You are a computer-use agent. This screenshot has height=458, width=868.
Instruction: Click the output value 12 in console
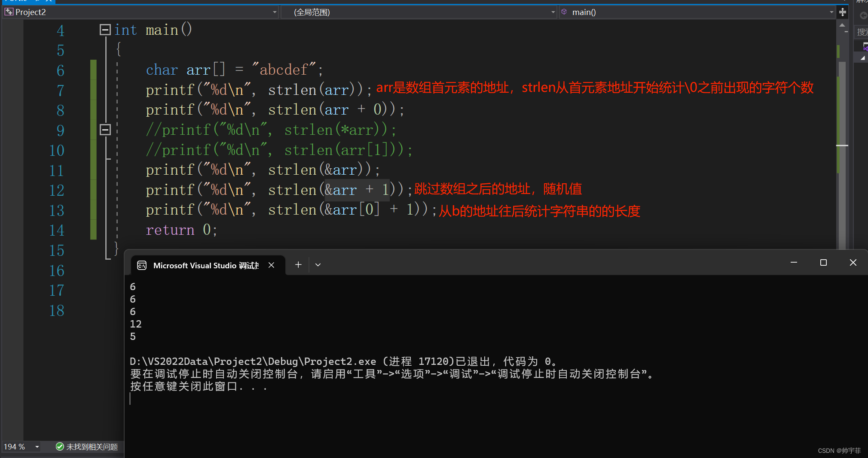(136, 324)
